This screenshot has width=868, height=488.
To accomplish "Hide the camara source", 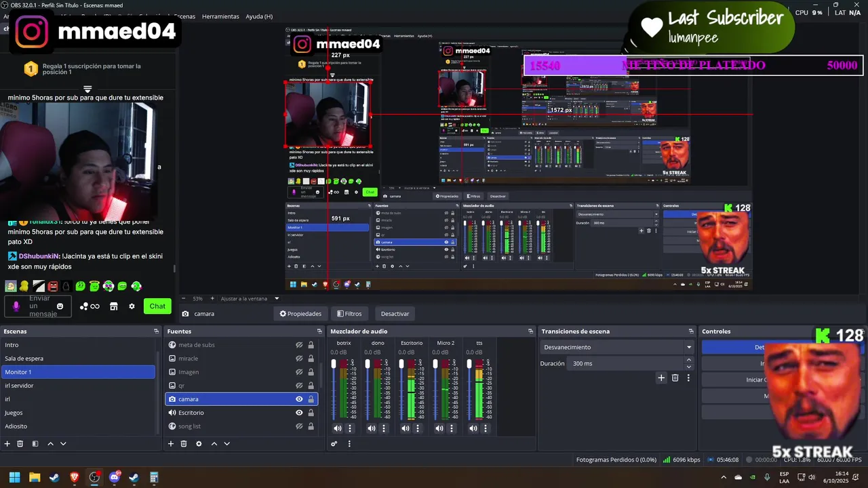I will 299,399.
